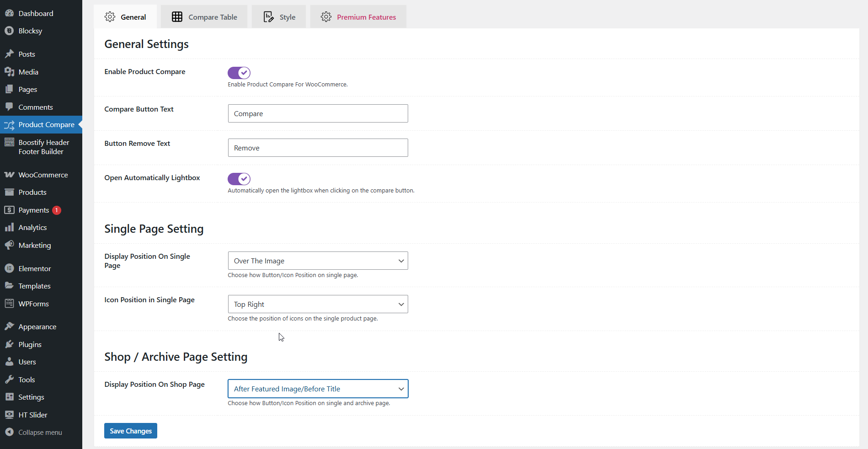Open the Marketing megaphone icon
The height and width of the screenshot is (449, 868).
pyautogui.click(x=9, y=245)
